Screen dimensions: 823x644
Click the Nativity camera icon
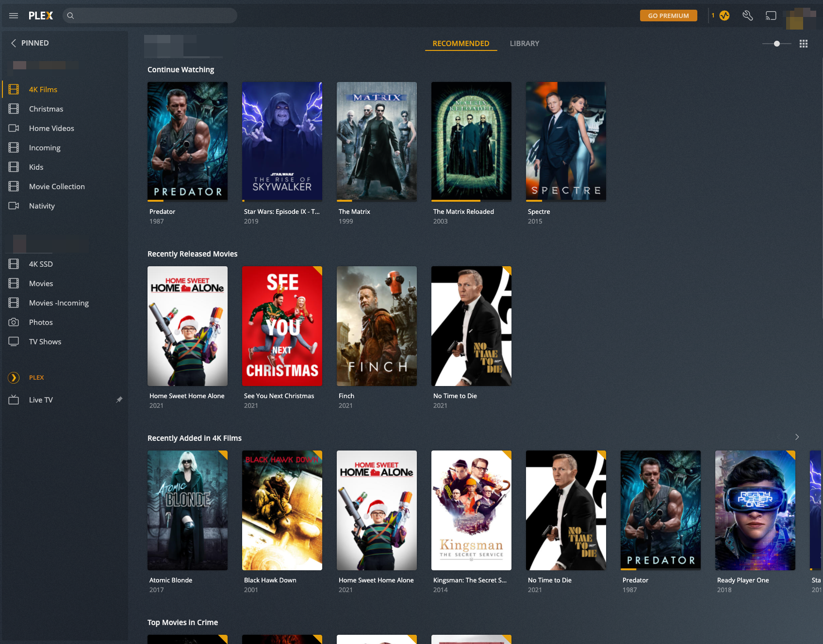click(x=14, y=206)
